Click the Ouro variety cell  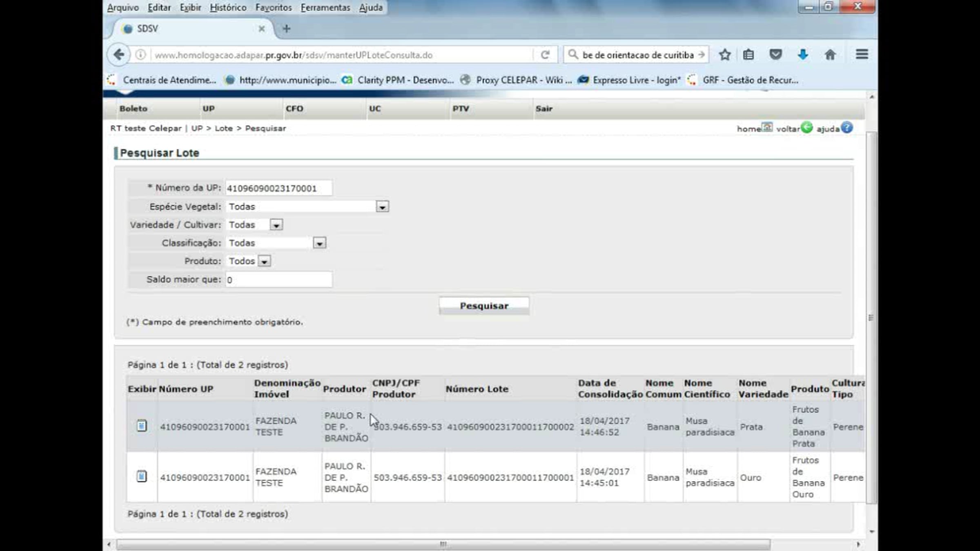pyautogui.click(x=751, y=478)
